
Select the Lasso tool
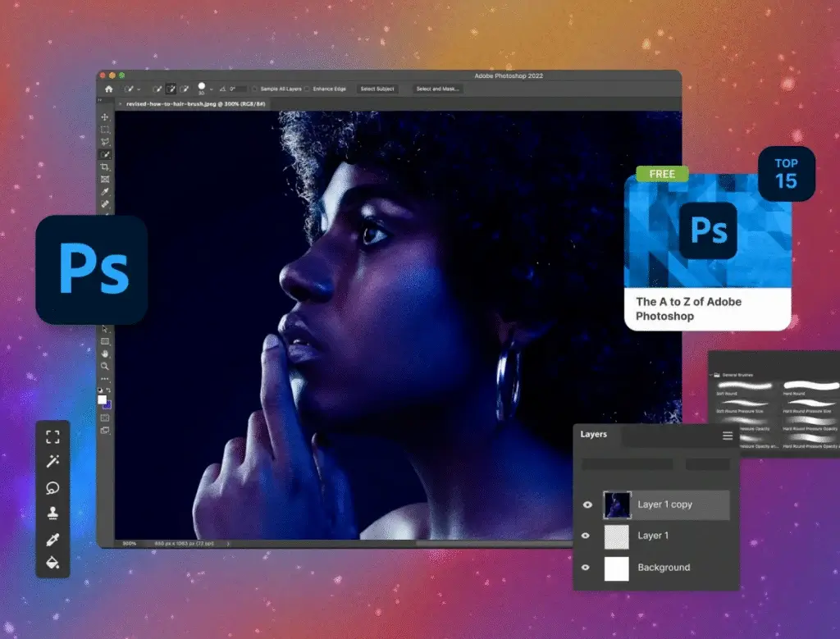(104, 141)
